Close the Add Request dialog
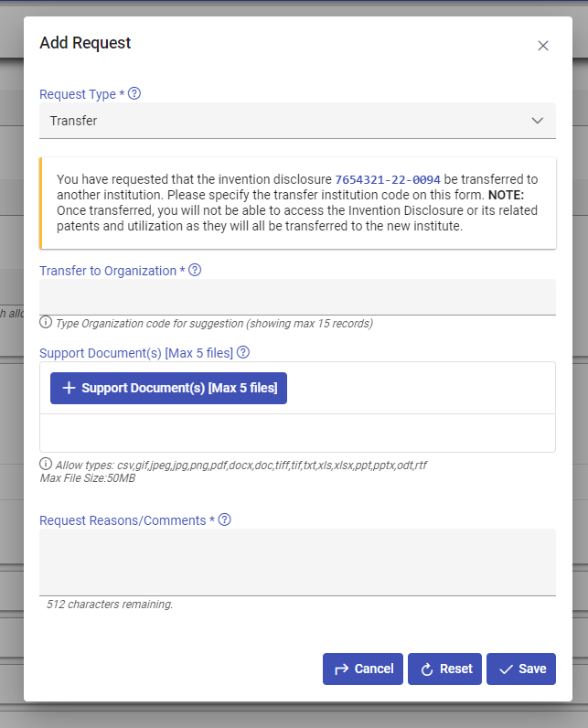 click(x=543, y=46)
